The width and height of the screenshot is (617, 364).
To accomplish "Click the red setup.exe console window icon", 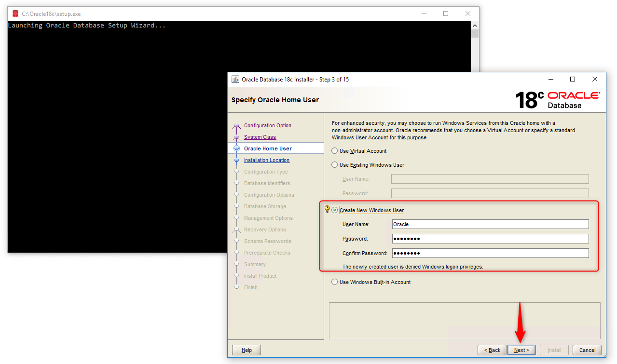I will coord(15,14).
